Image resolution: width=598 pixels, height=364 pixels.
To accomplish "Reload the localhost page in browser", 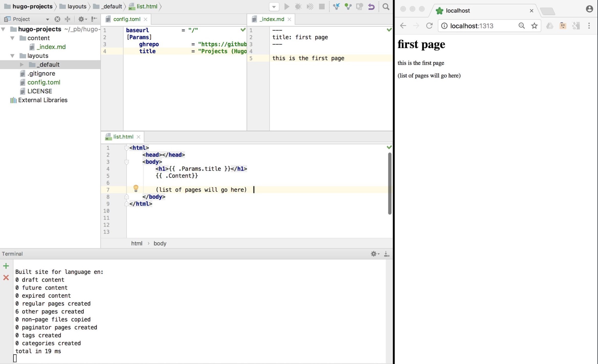I will tap(429, 26).
